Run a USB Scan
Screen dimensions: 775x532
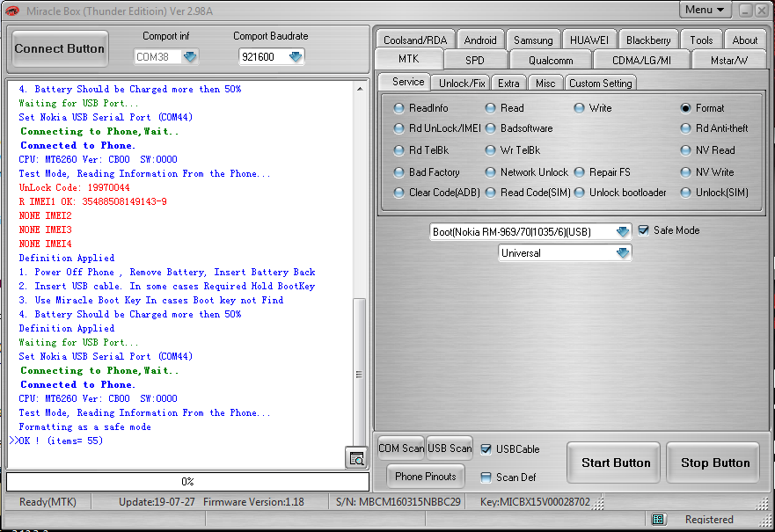click(x=450, y=448)
